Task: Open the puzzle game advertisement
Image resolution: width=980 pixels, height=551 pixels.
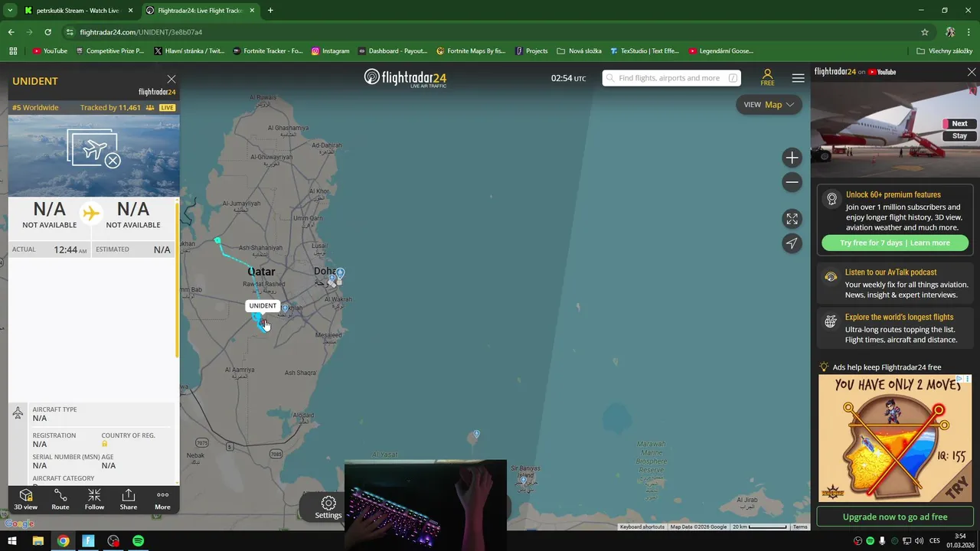Action: point(895,438)
